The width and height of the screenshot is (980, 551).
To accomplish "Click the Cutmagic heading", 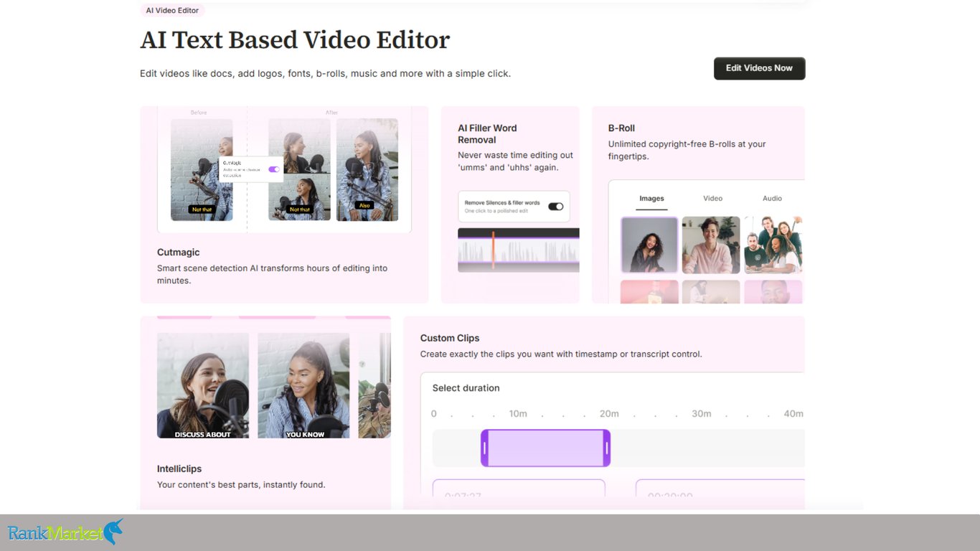I will click(x=179, y=253).
